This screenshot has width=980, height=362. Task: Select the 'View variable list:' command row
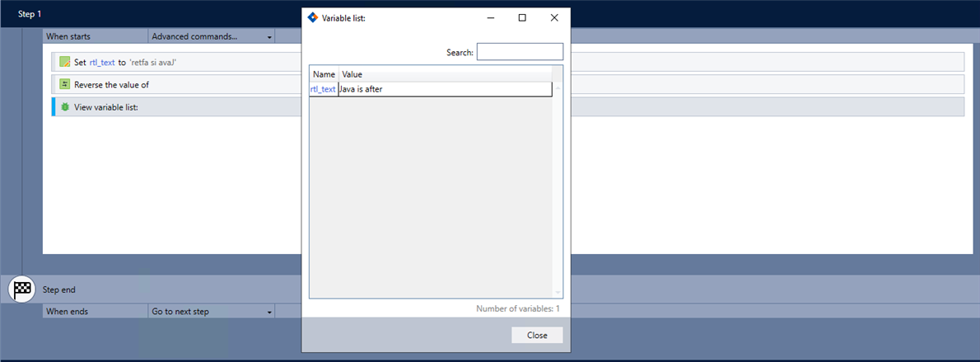pos(507,107)
